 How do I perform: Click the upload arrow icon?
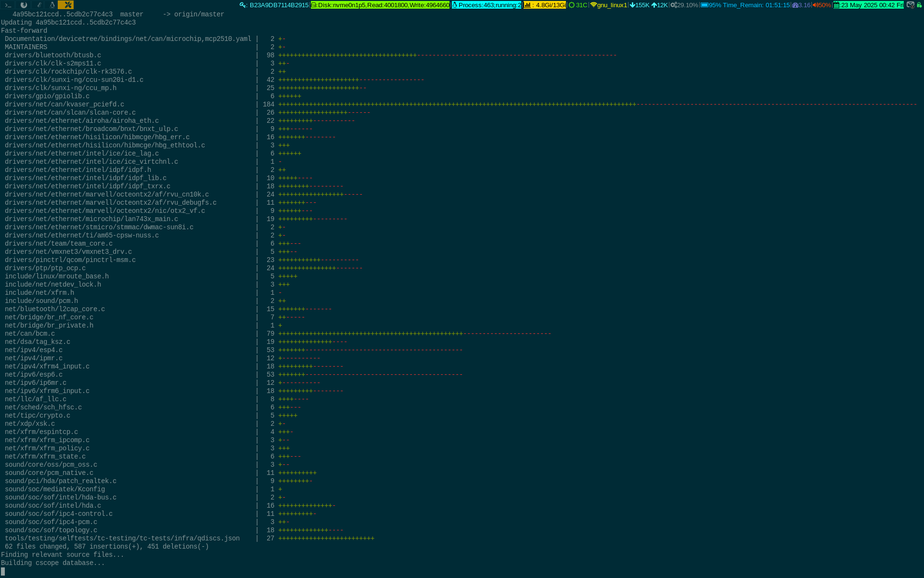654,5
